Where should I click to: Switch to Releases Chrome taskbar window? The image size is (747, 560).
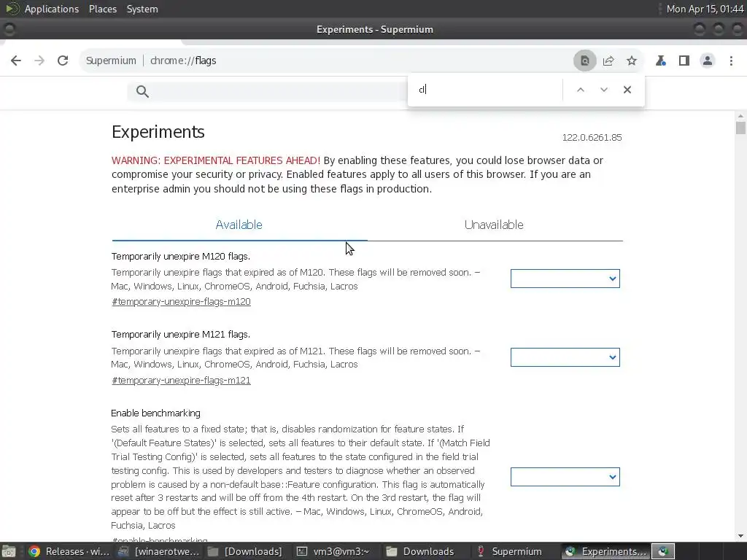(x=69, y=551)
